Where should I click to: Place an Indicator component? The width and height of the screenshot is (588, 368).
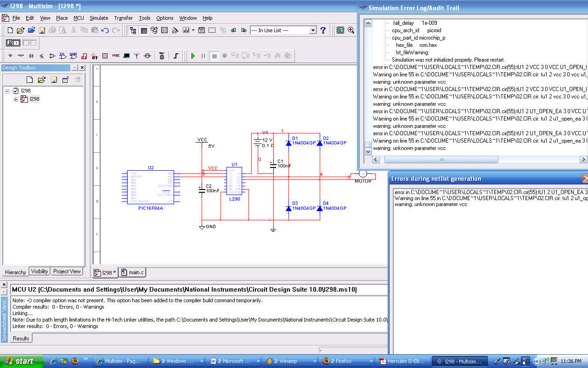click(105, 56)
